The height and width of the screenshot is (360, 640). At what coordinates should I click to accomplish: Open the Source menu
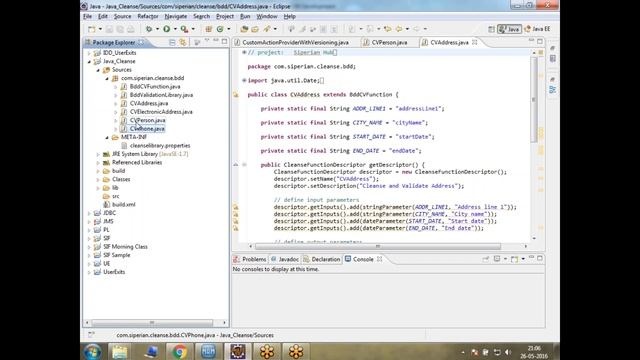[x=122, y=16]
